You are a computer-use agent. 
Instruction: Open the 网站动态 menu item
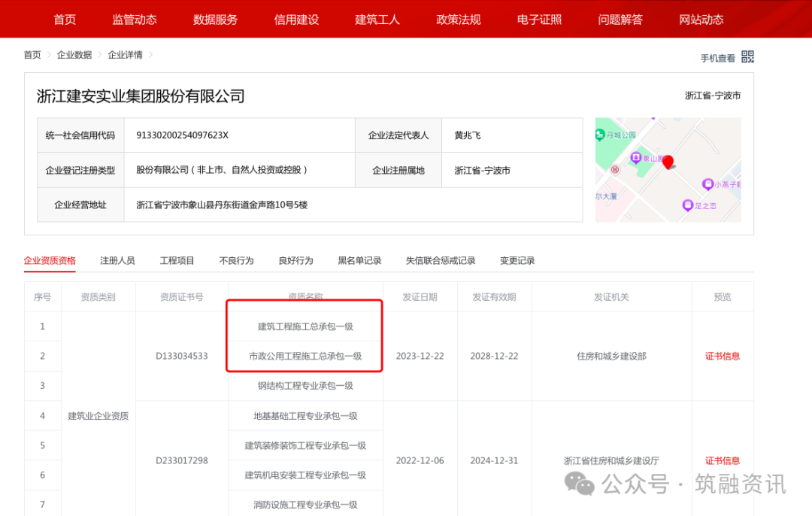(701, 20)
